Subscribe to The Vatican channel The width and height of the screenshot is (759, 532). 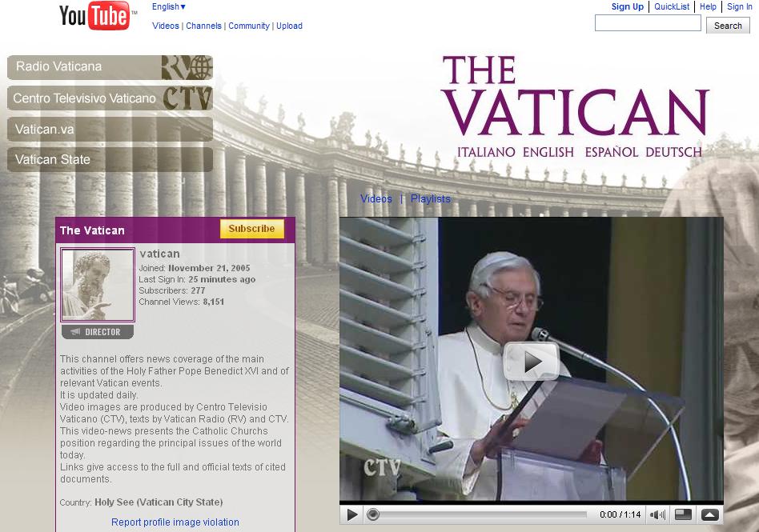click(x=251, y=229)
